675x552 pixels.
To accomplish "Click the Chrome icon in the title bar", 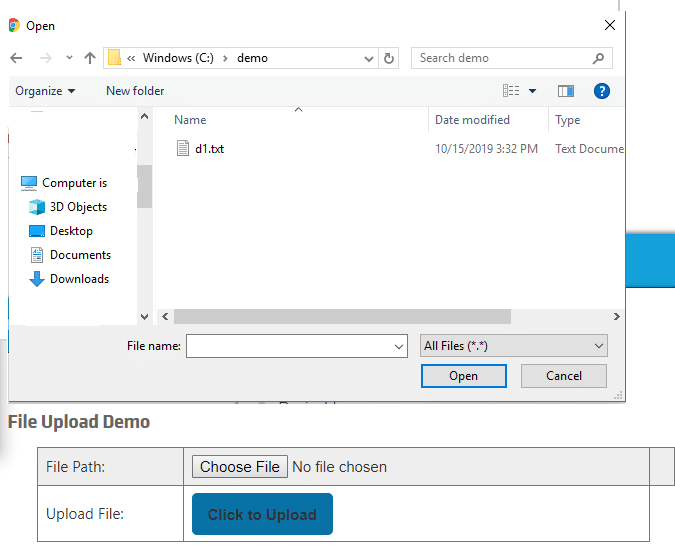I will (x=14, y=25).
